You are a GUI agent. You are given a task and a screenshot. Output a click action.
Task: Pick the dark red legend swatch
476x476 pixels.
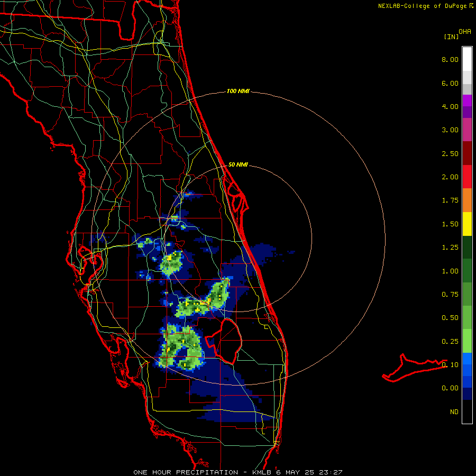467,153
